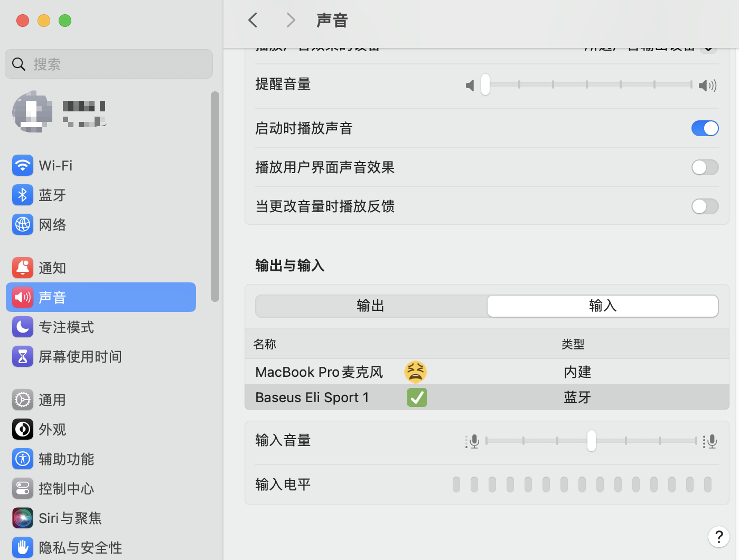739x560 pixels.
Task: Open the sound effects output device dropdown
Action: tap(708, 49)
